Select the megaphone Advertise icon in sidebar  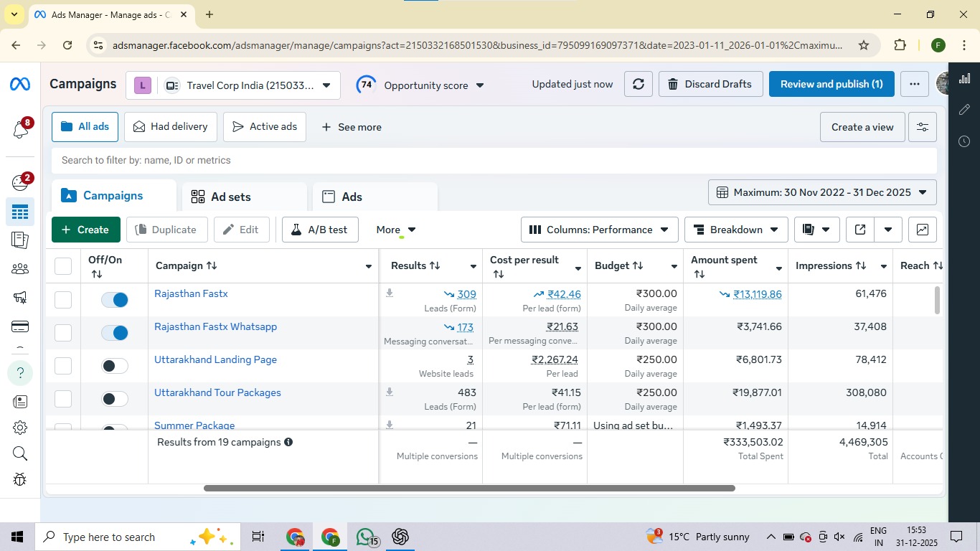20,297
